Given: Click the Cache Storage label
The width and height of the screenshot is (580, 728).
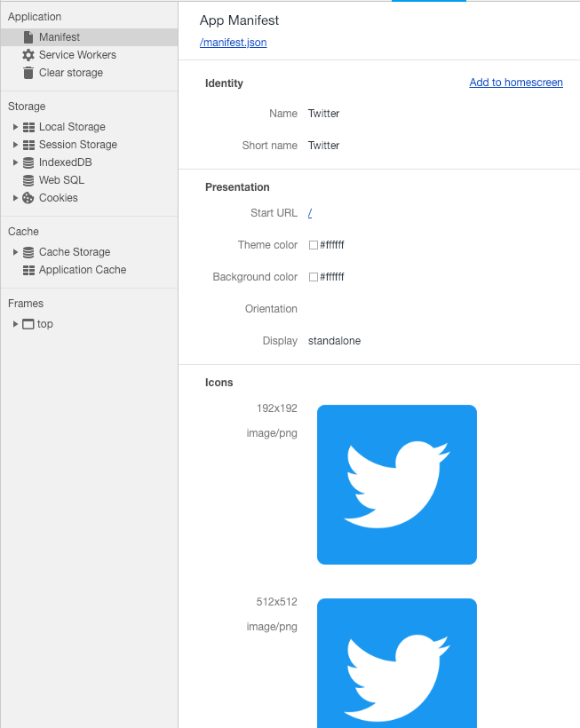Looking at the screenshot, I should click(75, 252).
